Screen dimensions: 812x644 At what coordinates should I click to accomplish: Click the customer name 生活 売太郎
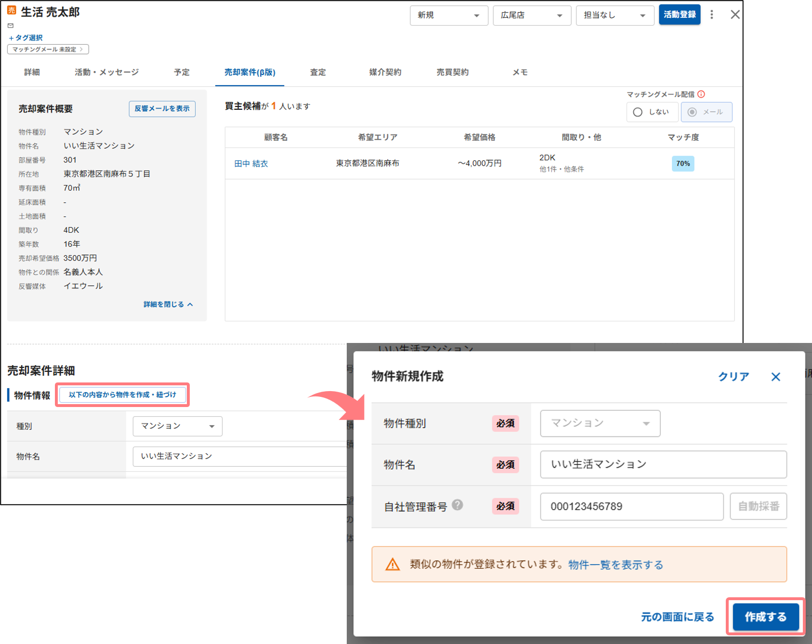50,12
